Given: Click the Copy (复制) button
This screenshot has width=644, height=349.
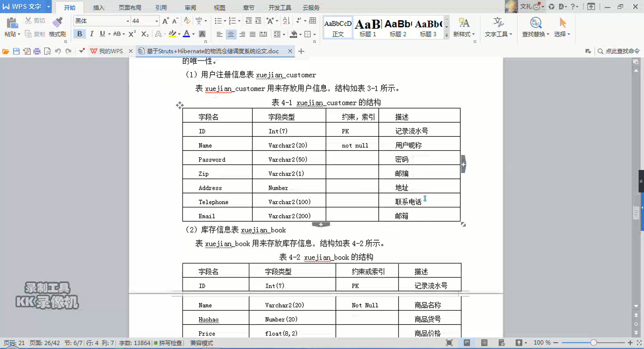Looking at the screenshot, I should [x=35, y=34].
